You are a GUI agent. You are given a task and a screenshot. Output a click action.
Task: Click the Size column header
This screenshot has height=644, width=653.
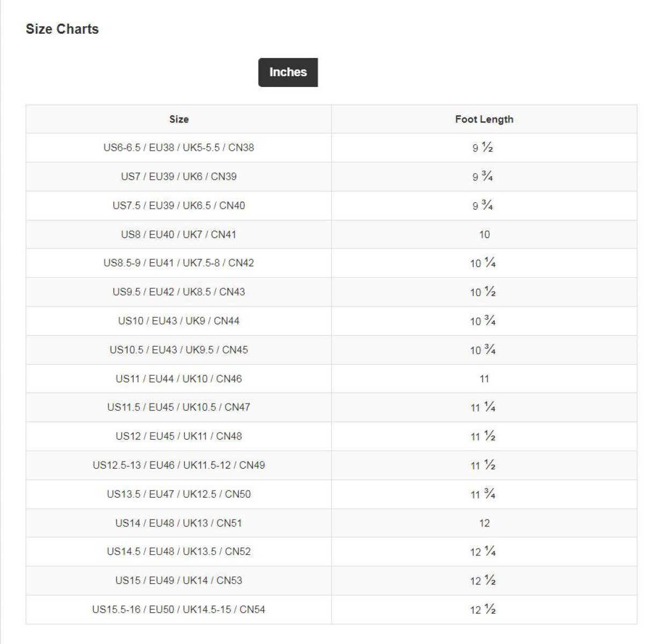pos(179,119)
